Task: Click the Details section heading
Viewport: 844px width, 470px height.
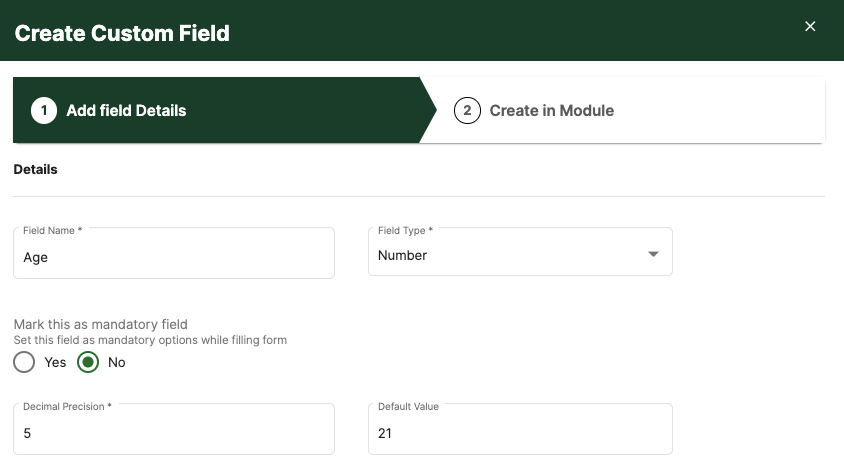Action: [36, 169]
